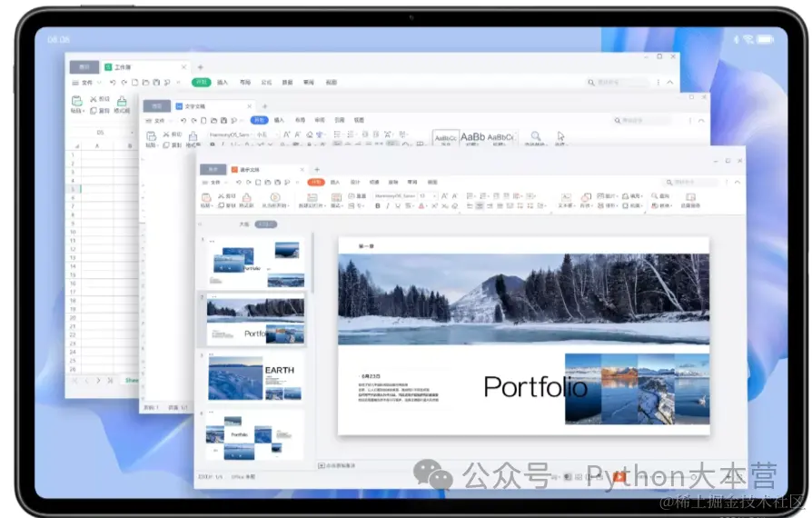812x518 pixels.
Task: Open Data (数据) tab in spreadsheet window
Action: (x=287, y=83)
